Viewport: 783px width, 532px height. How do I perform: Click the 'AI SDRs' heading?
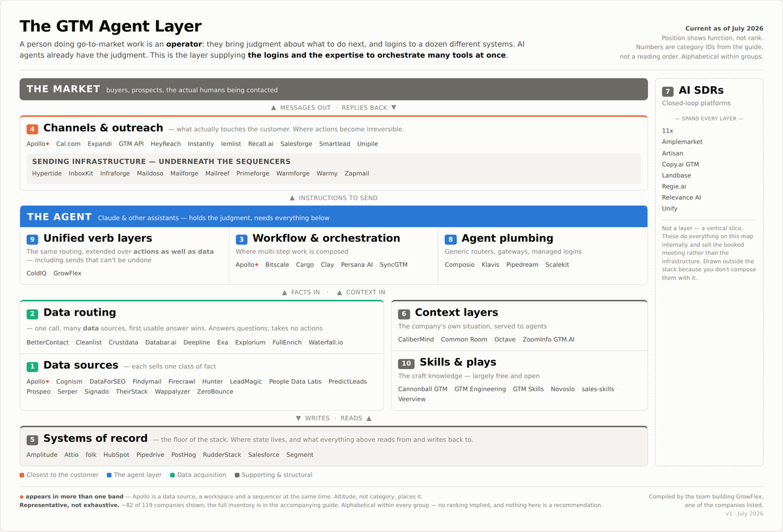tap(701, 91)
